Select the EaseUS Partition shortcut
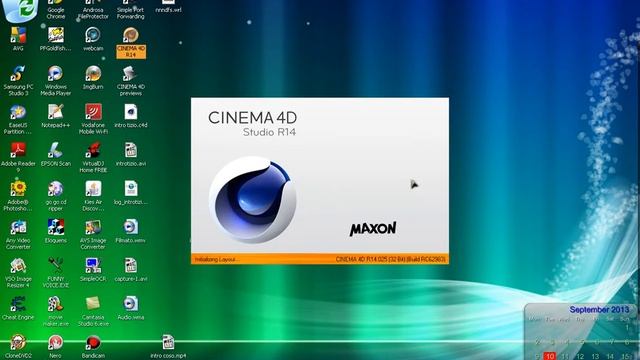 pyautogui.click(x=18, y=119)
